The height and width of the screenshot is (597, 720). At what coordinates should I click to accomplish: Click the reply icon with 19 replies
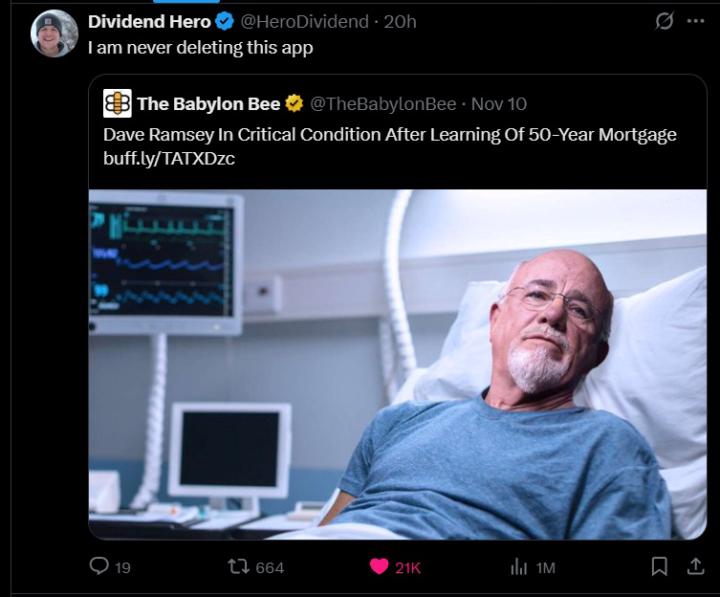click(99, 567)
